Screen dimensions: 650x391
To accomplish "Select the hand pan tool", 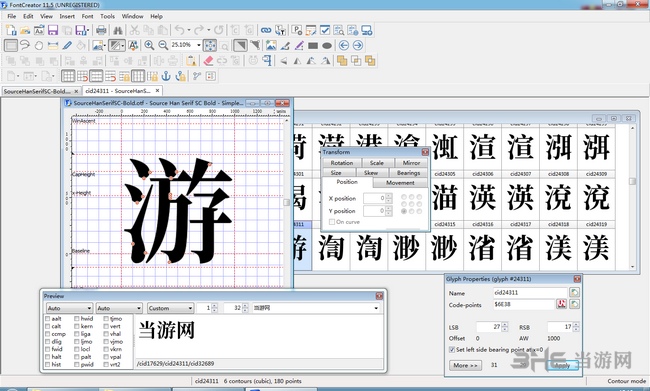I will [39, 45].
